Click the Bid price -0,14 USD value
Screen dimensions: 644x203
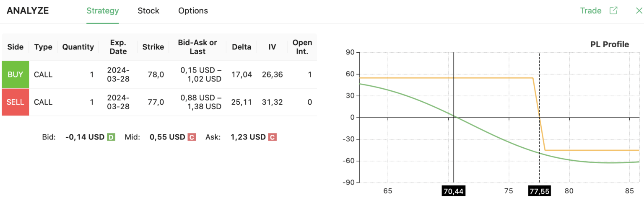pyautogui.click(x=85, y=137)
